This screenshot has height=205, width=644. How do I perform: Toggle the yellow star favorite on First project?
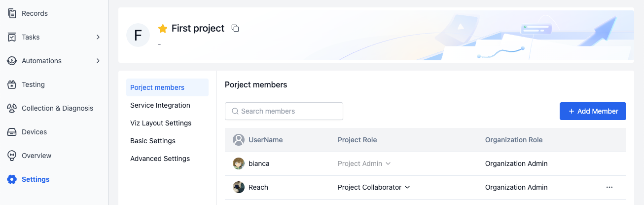pyautogui.click(x=163, y=29)
